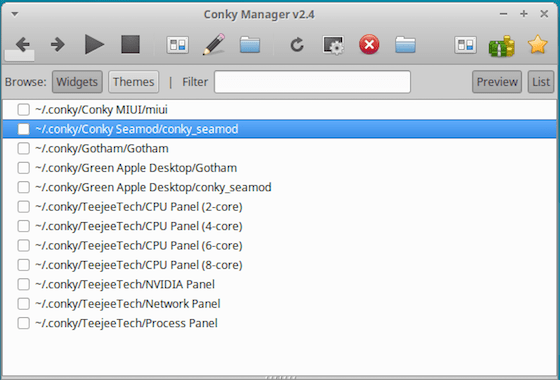Switch to List view mode

[x=541, y=82]
